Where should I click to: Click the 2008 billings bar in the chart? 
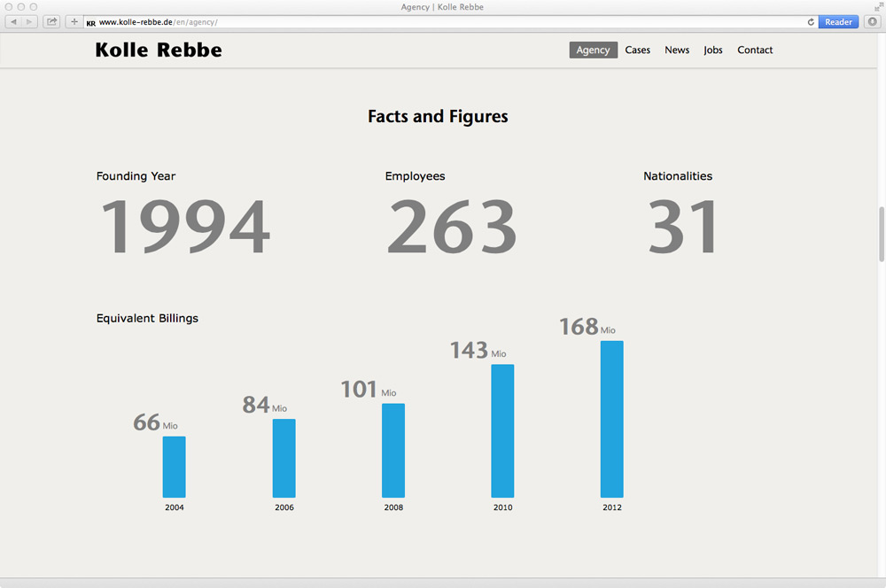(x=393, y=450)
